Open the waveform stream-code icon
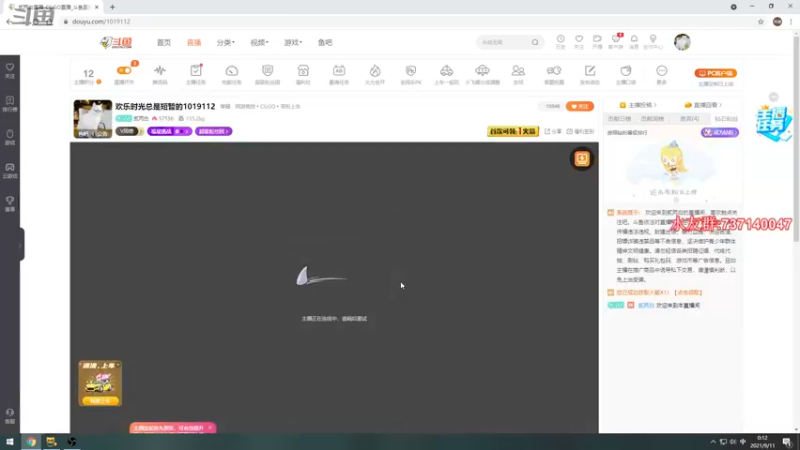 click(x=160, y=73)
